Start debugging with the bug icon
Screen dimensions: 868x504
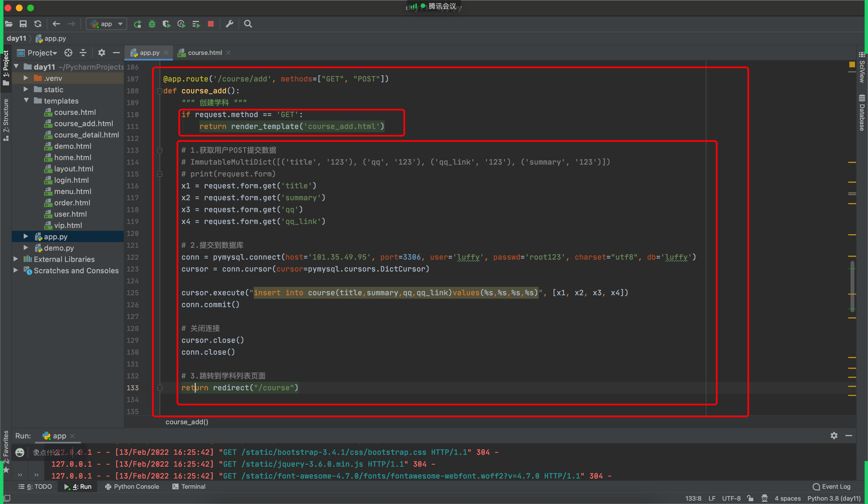pyautogui.click(x=152, y=24)
